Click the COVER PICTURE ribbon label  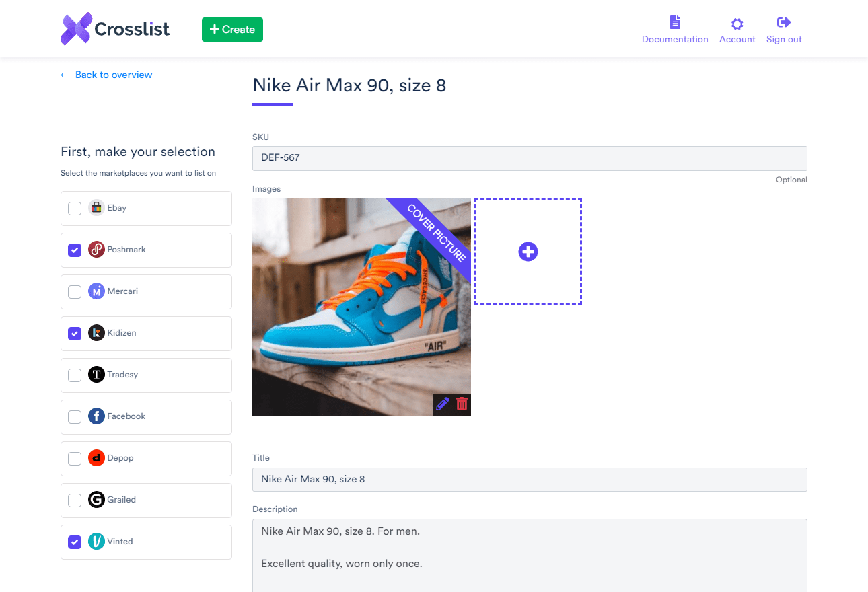pyautogui.click(x=437, y=233)
